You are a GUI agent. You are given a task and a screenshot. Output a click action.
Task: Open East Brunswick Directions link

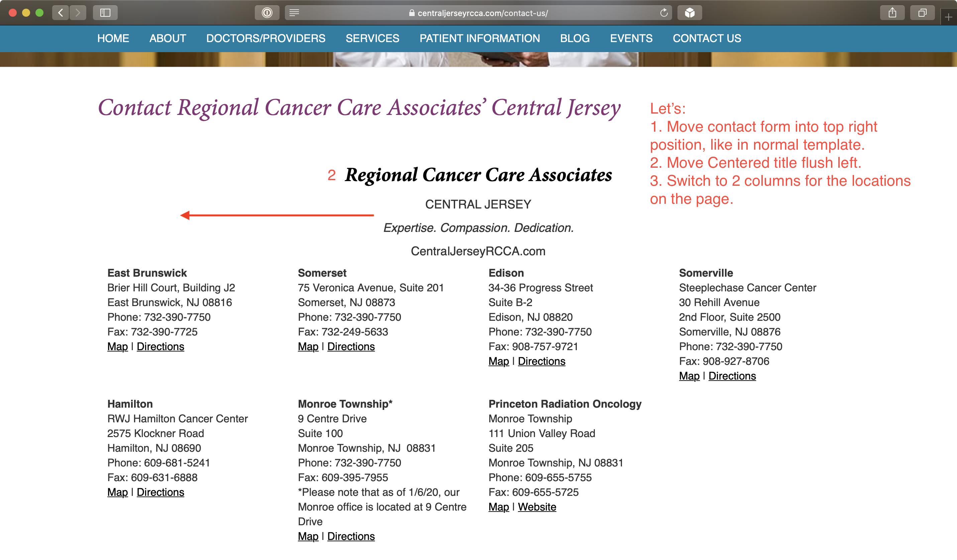pyautogui.click(x=160, y=346)
